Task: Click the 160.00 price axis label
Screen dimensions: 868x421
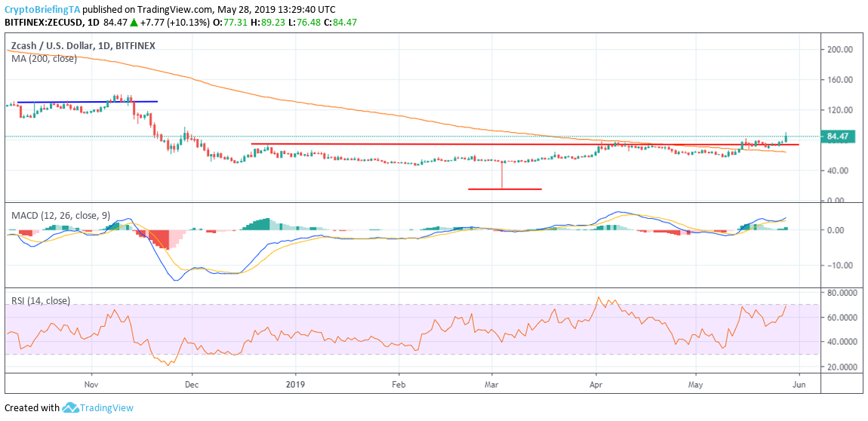Action: point(839,80)
